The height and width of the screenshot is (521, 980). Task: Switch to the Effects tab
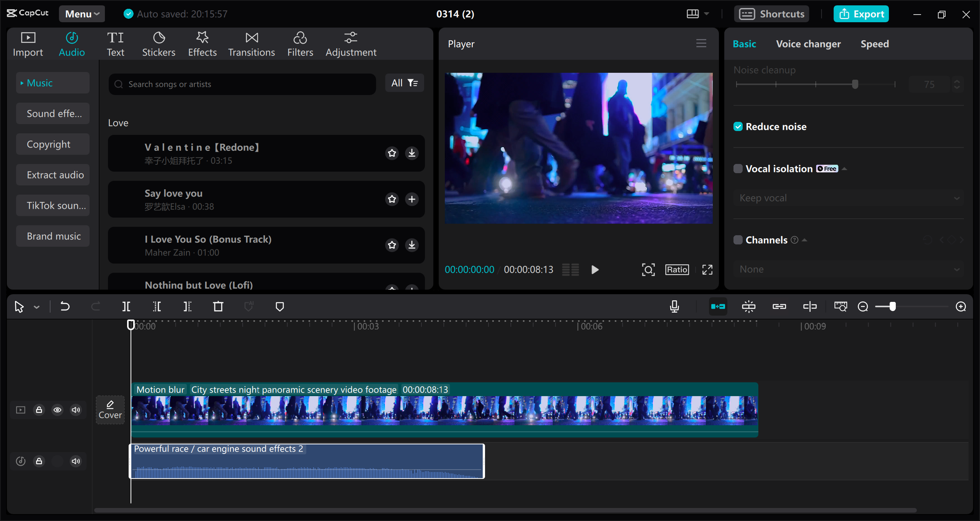(x=202, y=44)
